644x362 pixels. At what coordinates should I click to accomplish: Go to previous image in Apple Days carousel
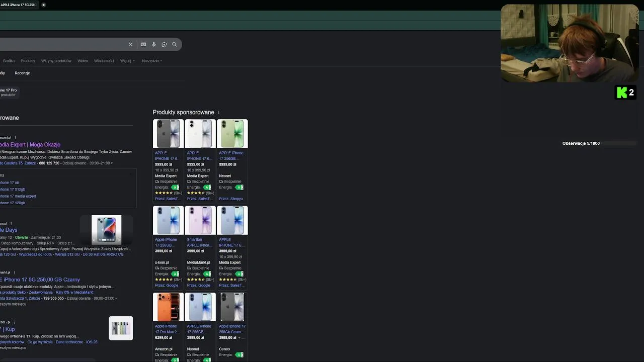point(94,240)
